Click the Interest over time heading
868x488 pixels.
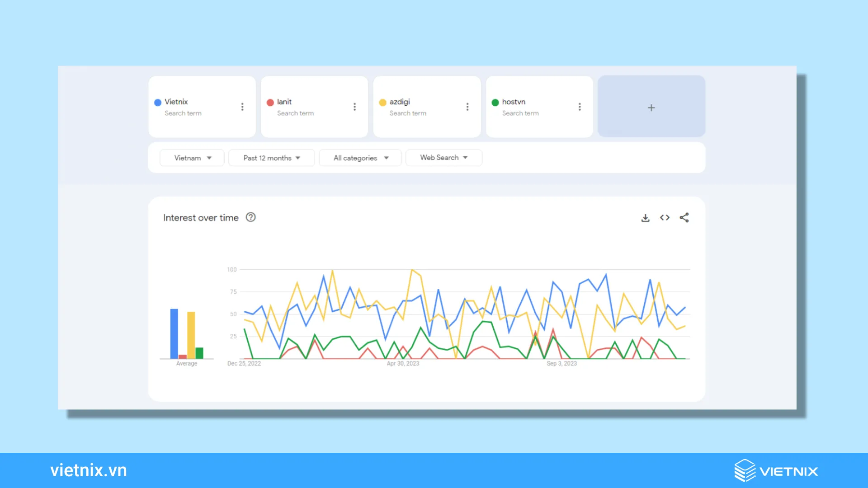click(x=201, y=218)
